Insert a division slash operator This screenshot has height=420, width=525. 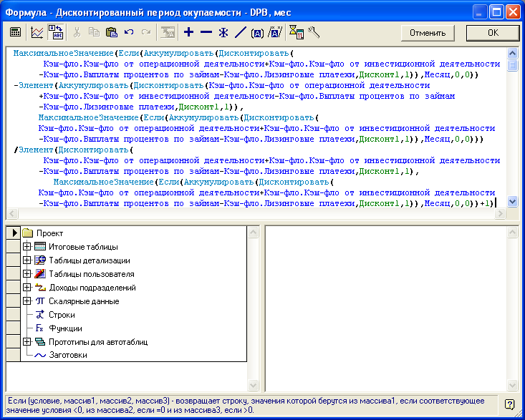[241, 32]
